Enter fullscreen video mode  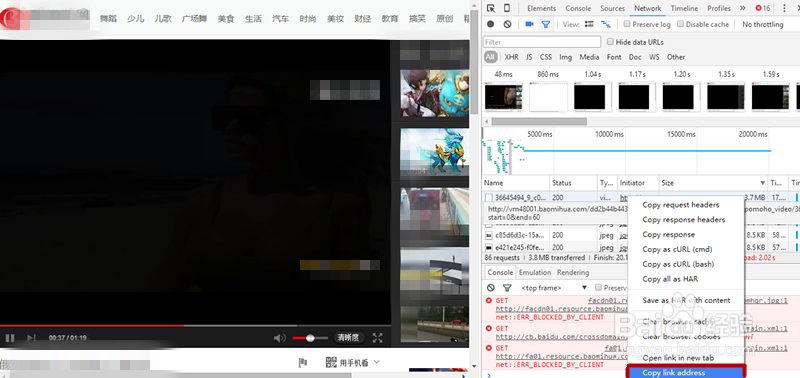(x=378, y=338)
